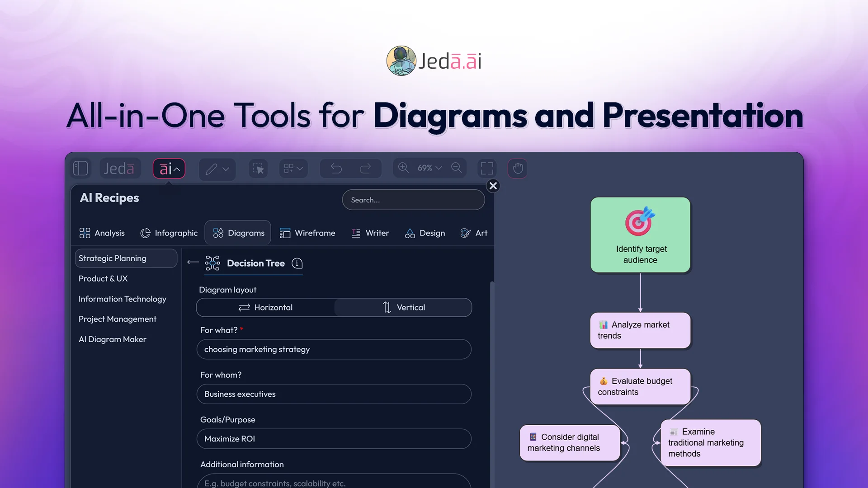
Task: Click the fullscreen expand icon
Action: [x=487, y=168]
